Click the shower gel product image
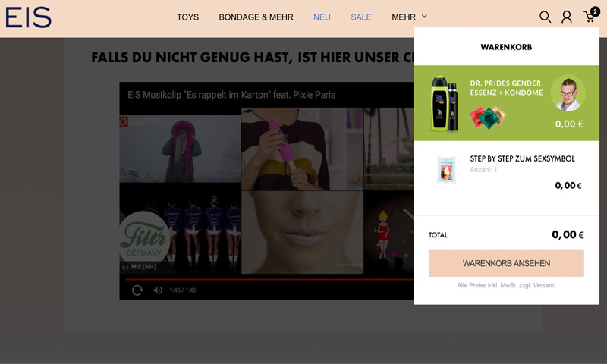 tap(444, 103)
